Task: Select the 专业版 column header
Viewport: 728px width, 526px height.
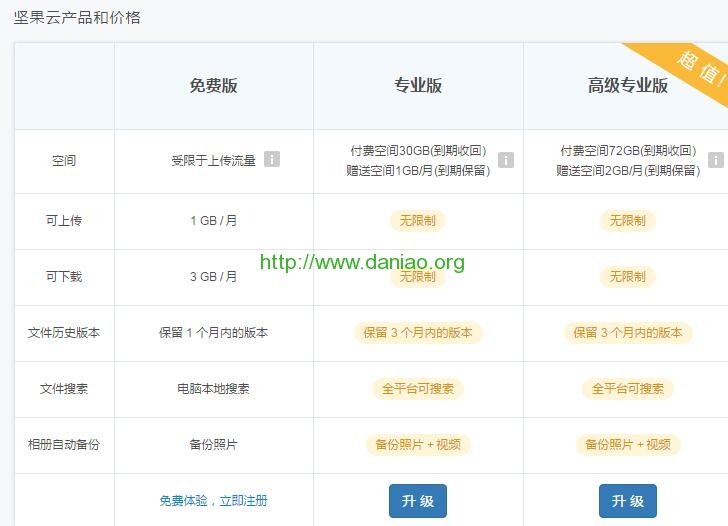Action: click(x=418, y=86)
